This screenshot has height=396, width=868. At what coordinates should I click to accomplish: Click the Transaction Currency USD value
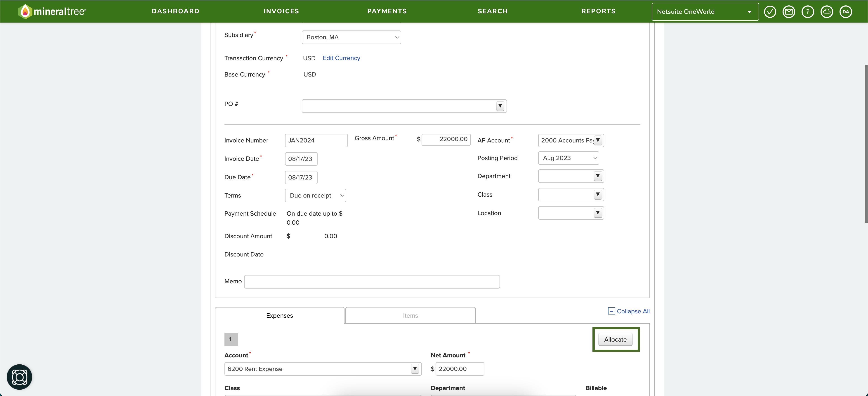pyautogui.click(x=309, y=58)
